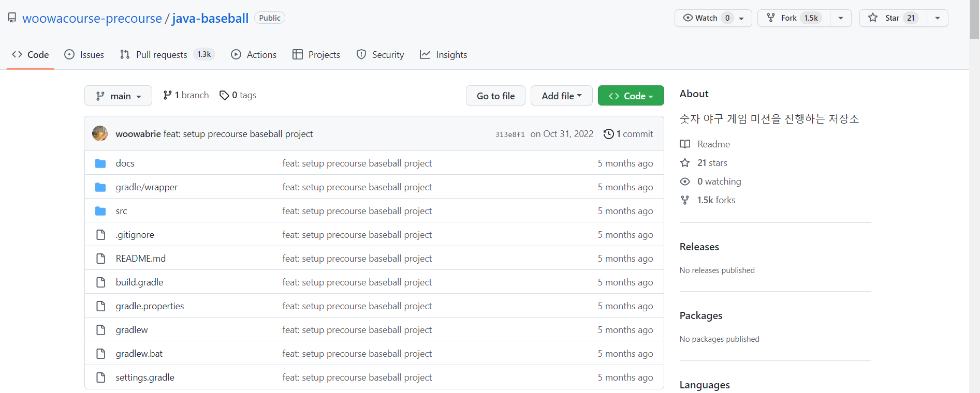Screen dimensions: 980x393
Task: Click the README.md file icon
Action: pos(101,259)
